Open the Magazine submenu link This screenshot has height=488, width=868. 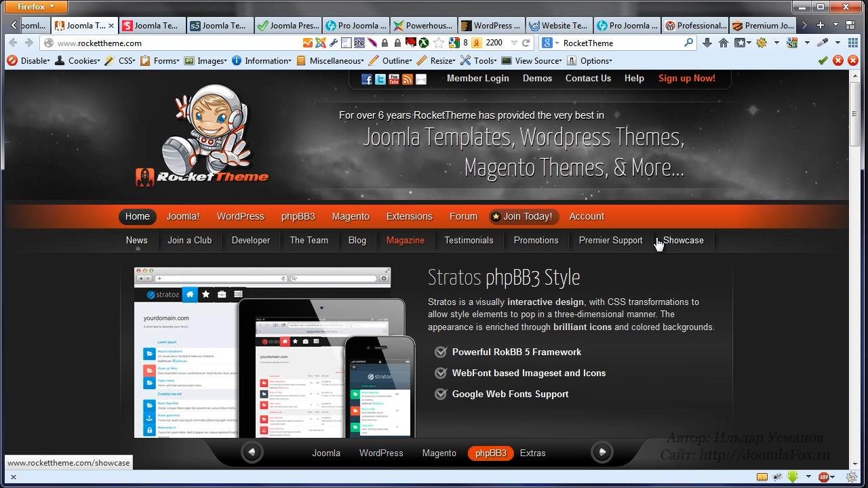tap(405, 241)
